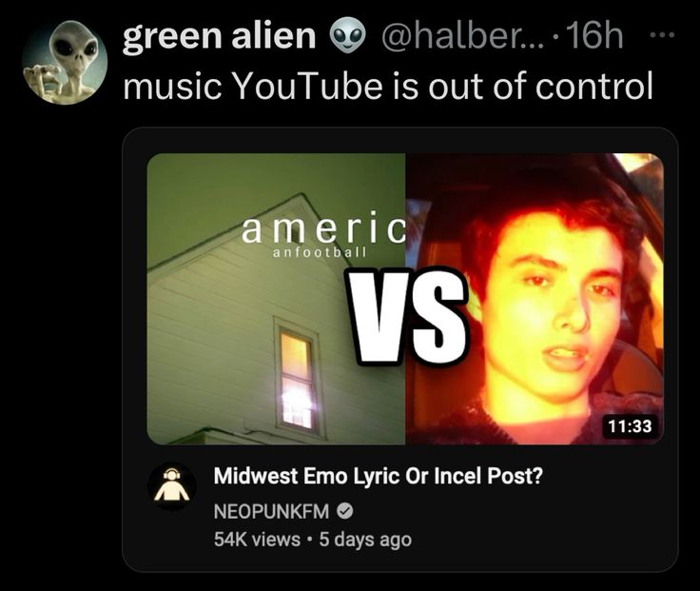The width and height of the screenshot is (700, 591).
Task: Click the 11:33 video duration badge
Action: click(x=630, y=425)
